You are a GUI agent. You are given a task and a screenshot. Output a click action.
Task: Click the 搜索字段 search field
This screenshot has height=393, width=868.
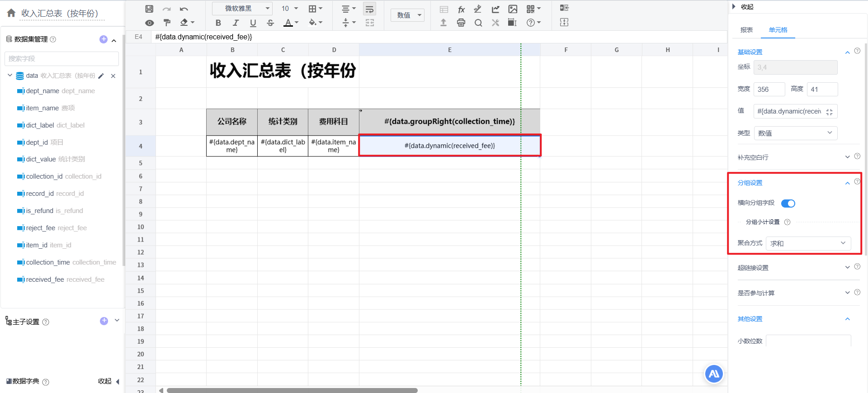(61, 59)
